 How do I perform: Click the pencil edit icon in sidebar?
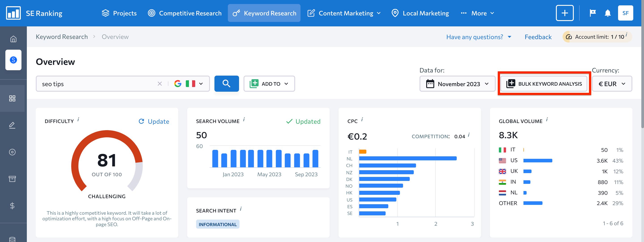pos(12,125)
